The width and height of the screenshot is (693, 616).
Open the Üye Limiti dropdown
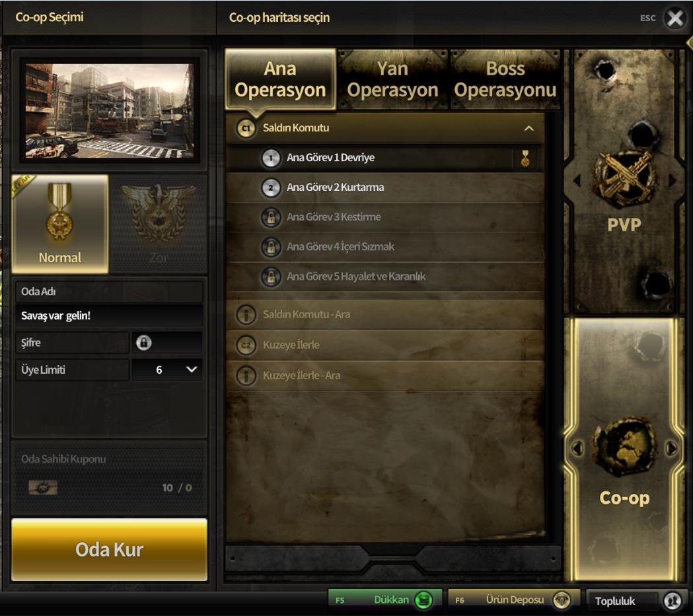[167, 370]
